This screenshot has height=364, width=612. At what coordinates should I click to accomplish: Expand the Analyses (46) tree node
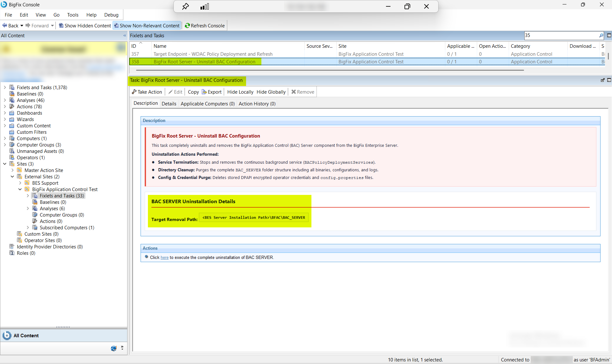[x=5, y=100]
